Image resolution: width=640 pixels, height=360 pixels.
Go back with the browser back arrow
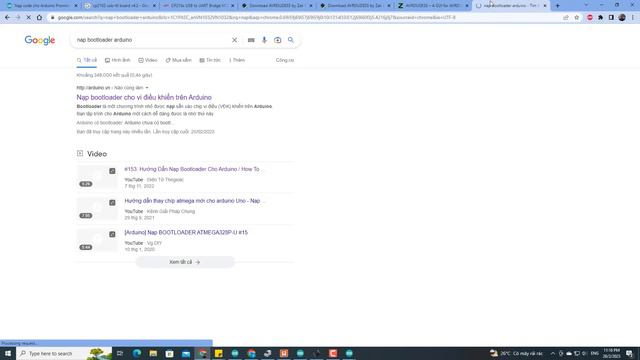pyautogui.click(x=7, y=18)
